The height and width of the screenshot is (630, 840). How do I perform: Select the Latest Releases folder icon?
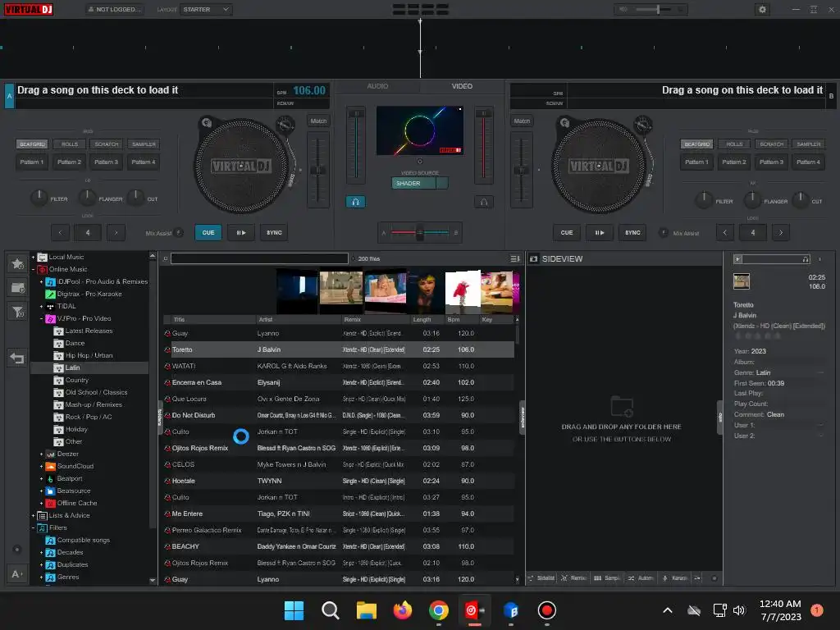pyautogui.click(x=59, y=331)
